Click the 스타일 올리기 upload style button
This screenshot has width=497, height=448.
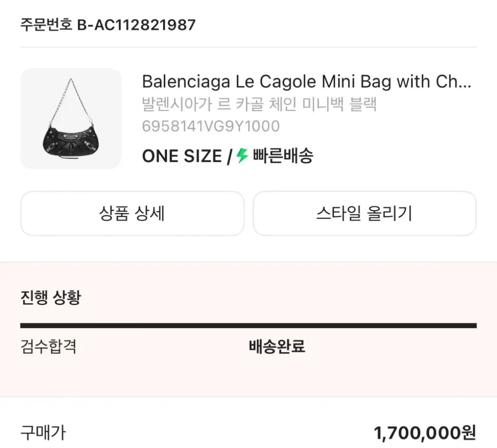[x=364, y=213]
